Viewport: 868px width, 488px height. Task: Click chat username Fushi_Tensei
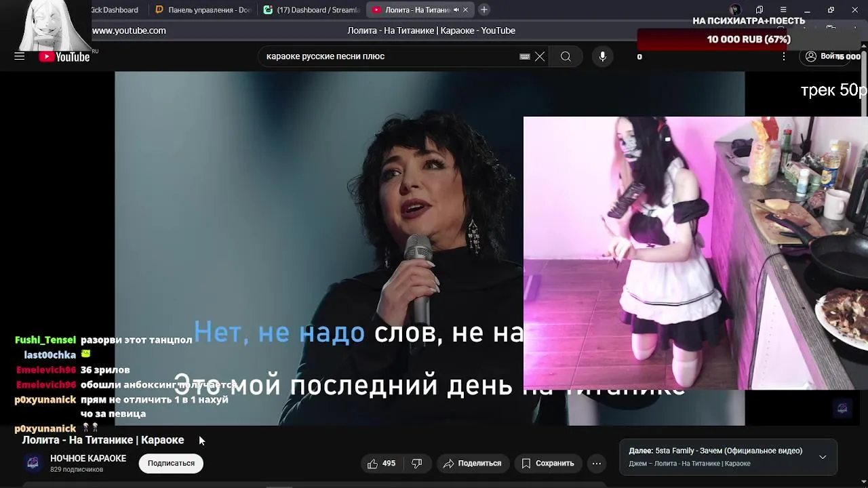pos(45,340)
